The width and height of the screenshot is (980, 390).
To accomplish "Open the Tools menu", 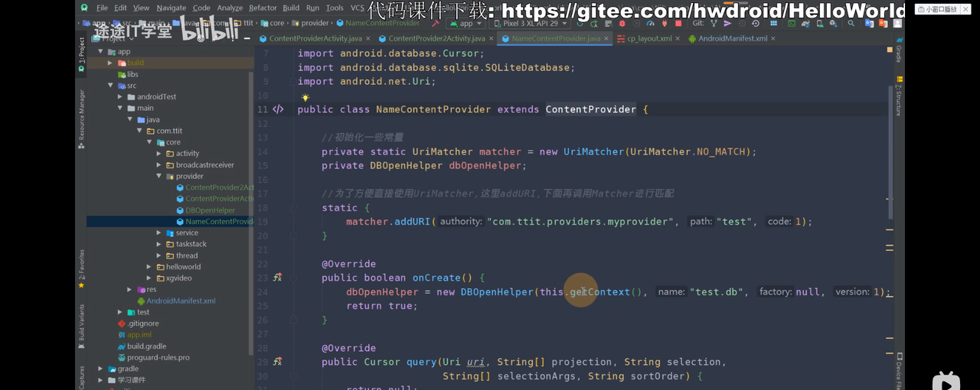I will [x=335, y=8].
